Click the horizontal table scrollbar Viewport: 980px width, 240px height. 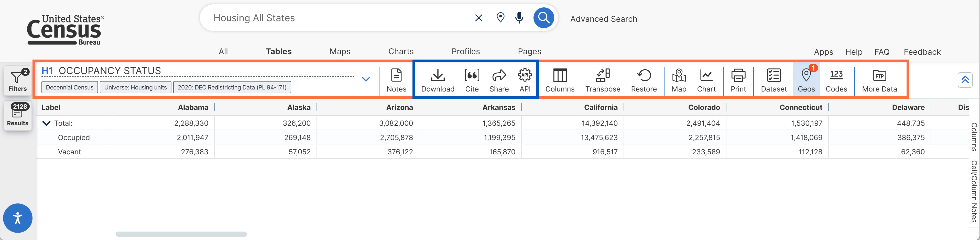click(181, 234)
